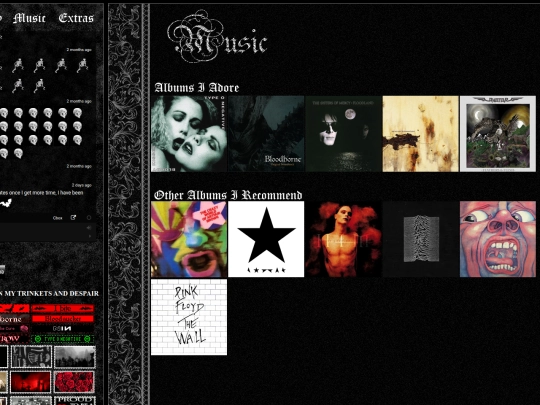Open the Extras navigation link

pyautogui.click(x=76, y=18)
